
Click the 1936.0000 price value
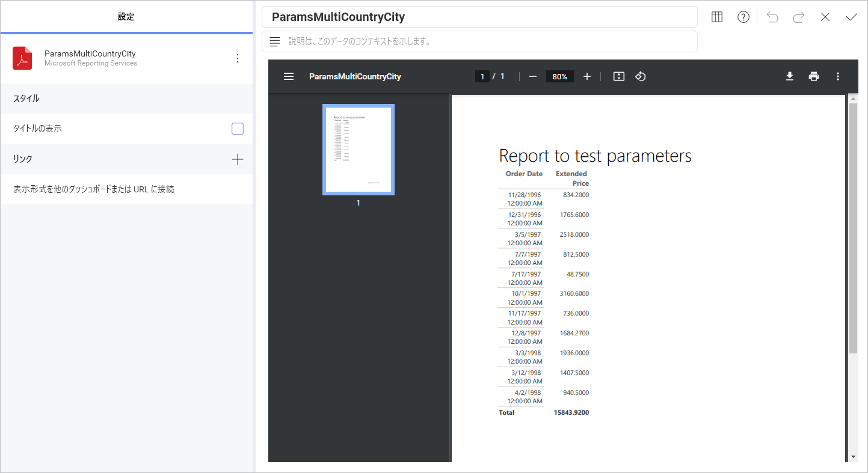coord(574,353)
